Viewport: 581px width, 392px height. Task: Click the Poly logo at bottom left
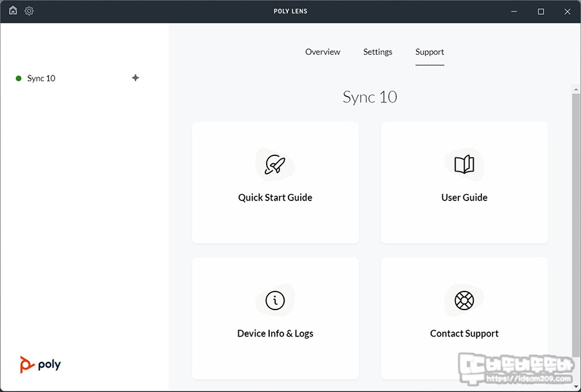coord(41,365)
